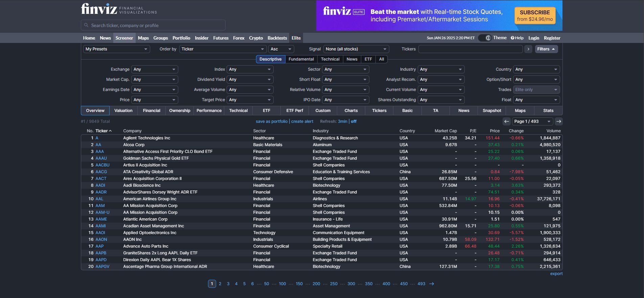644x298 pixels.
Task: Open the Screener menu item
Action: [x=124, y=38]
